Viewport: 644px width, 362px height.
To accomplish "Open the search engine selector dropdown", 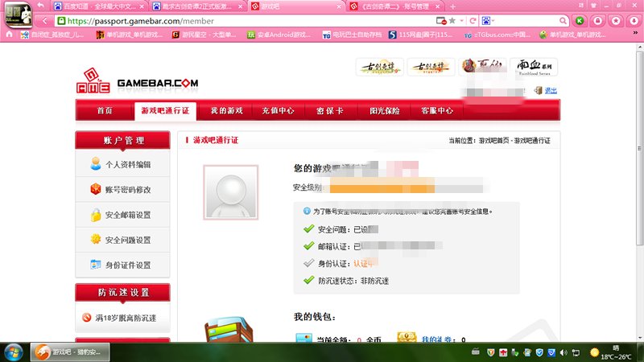I will point(488,21).
